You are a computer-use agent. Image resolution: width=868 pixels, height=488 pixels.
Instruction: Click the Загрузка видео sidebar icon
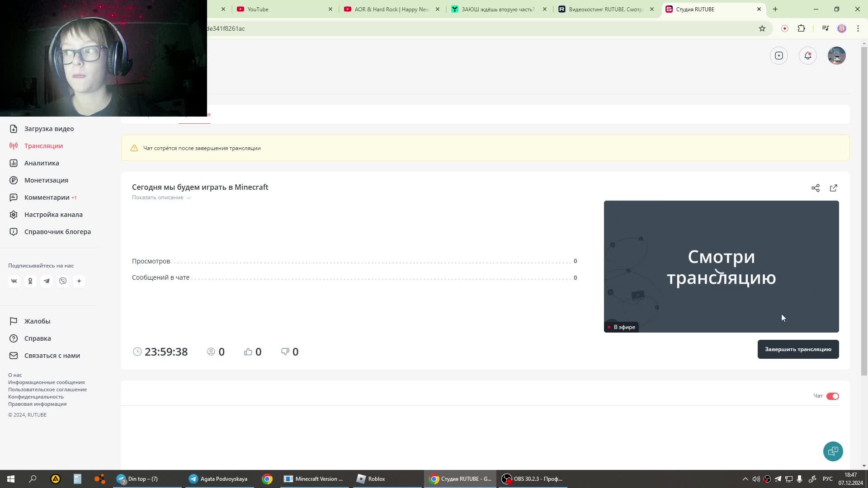click(x=14, y=128)
